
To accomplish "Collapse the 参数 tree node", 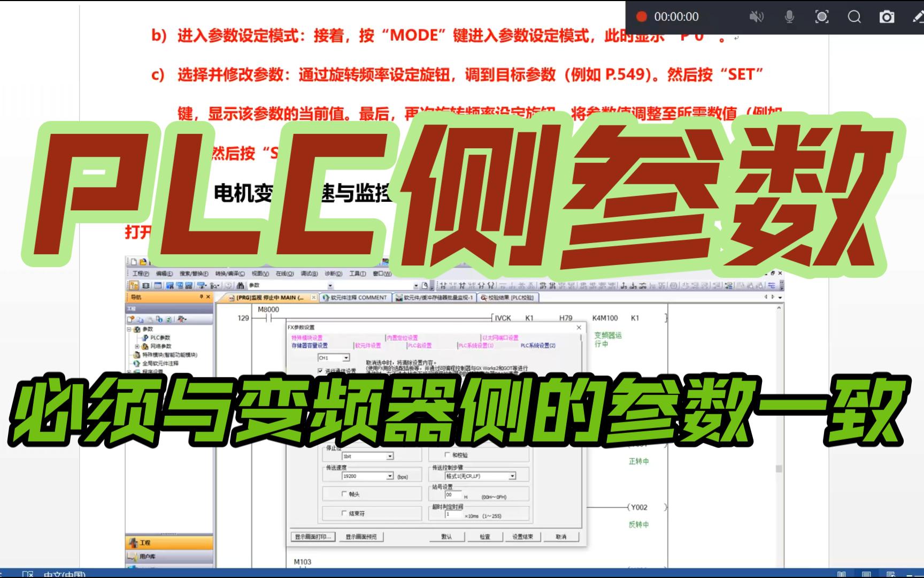I will pyautogui.click(x=129, y=329).
